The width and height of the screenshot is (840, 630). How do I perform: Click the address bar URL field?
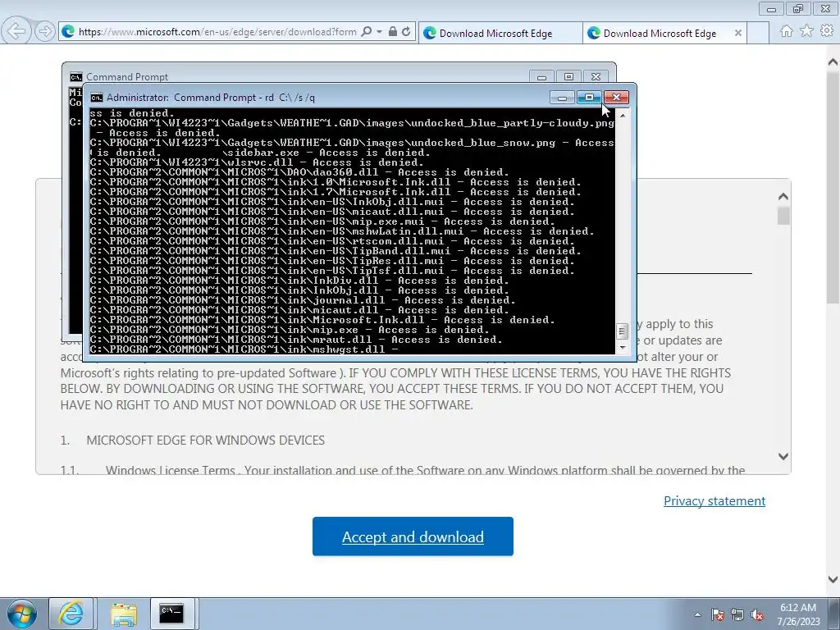(x=217, y=32)
